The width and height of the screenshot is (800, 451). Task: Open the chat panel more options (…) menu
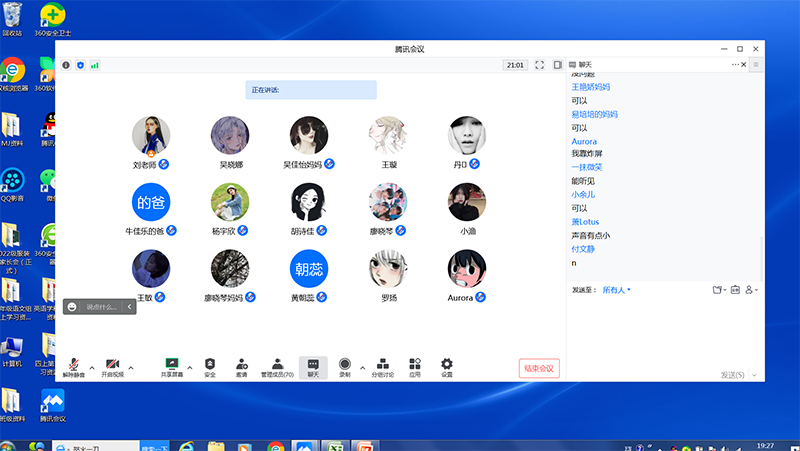coord(736,64)
